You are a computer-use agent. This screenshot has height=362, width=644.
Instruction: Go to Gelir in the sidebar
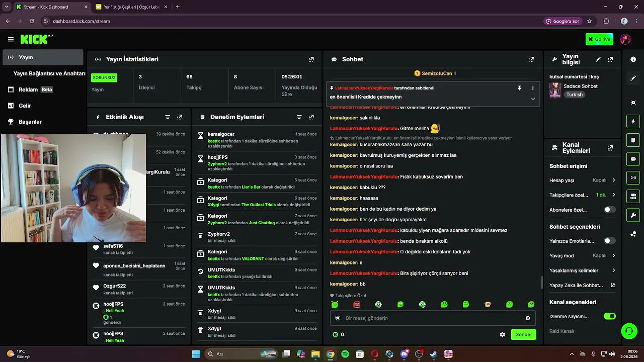click(x=43, y=106)
